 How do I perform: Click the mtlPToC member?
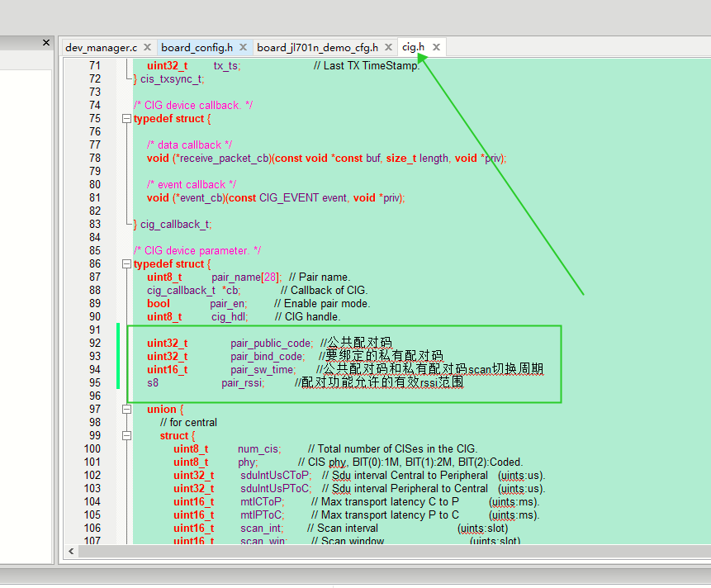coord(262,515)
